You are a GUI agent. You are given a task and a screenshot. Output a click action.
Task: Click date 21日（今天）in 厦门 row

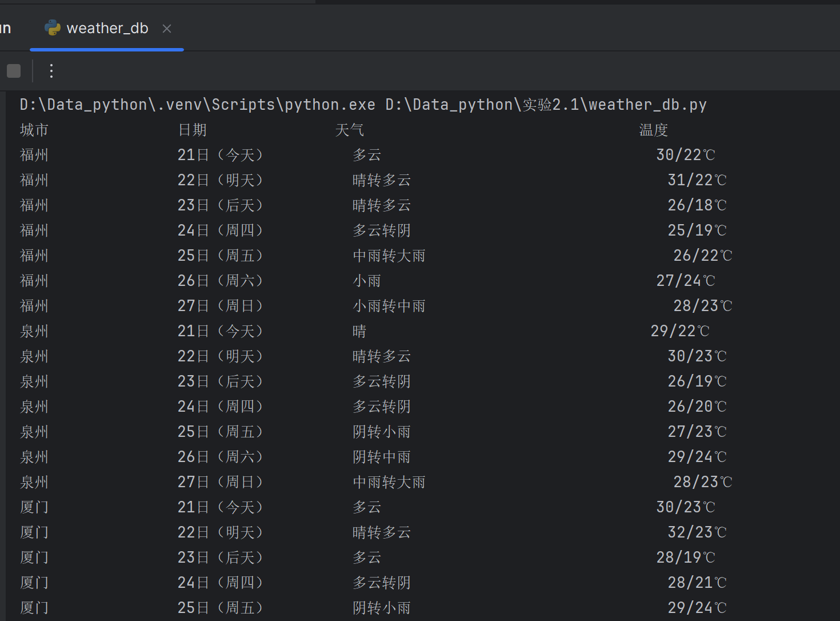click(221, 507)
